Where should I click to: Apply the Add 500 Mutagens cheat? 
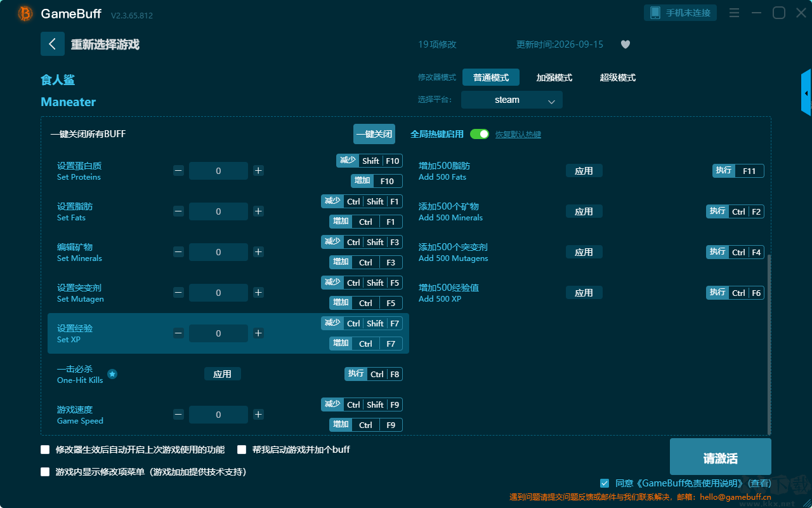point(584,252)
